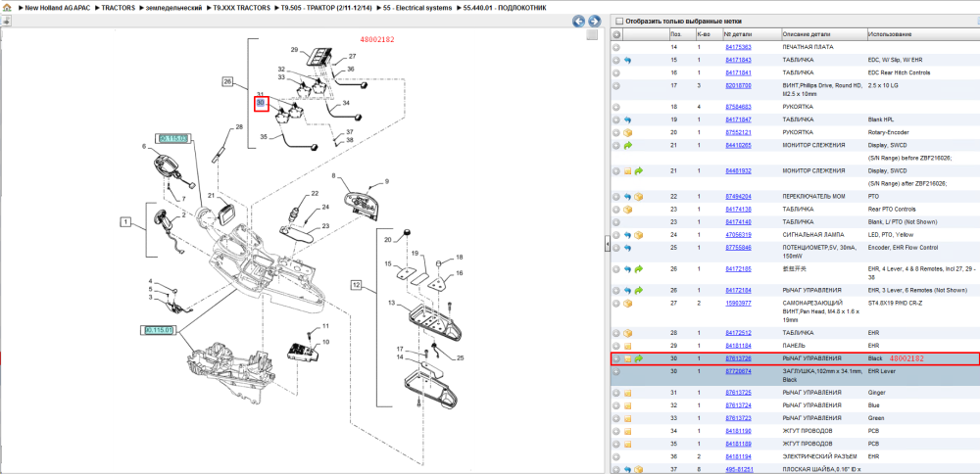Screen dimensions: 980x474
Task: Navigate to 'TRACTORS' breadcrumb
Action: pos(117,8)
